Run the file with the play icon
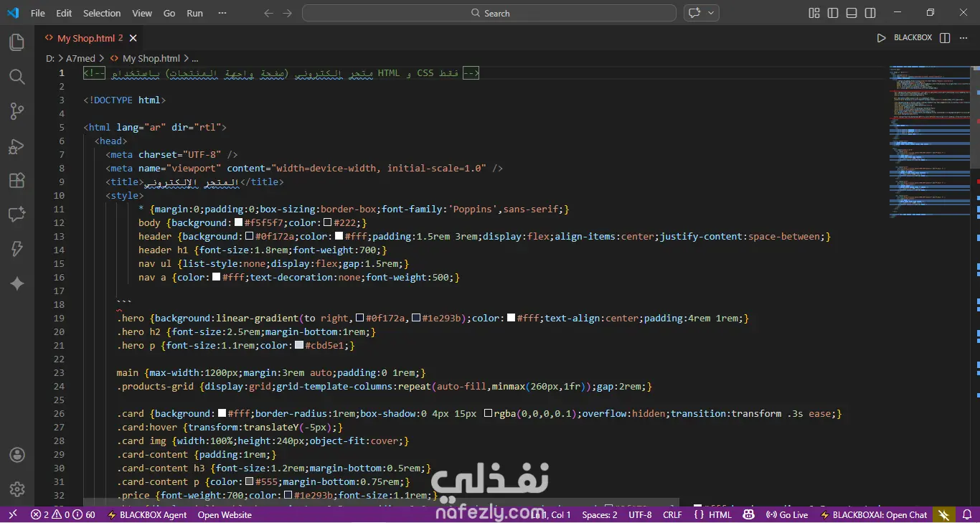 point(882,38)
